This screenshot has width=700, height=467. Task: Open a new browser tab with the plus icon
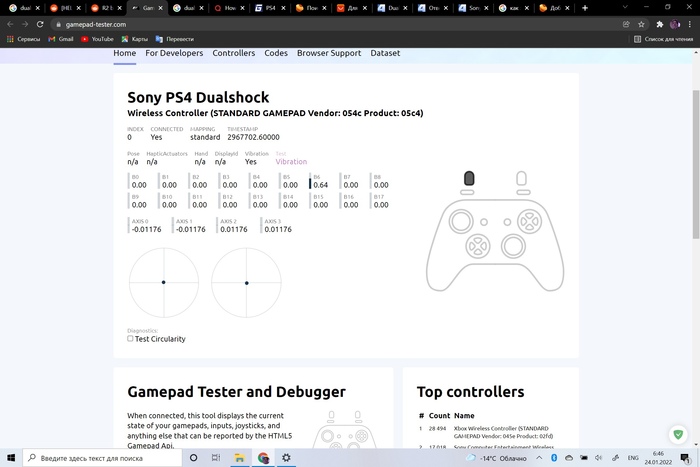(585, 8)
